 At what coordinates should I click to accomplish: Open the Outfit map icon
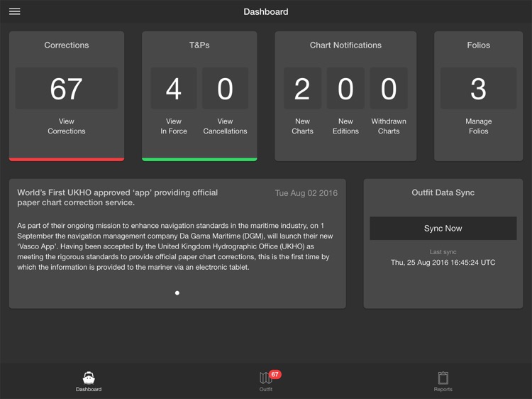(x=265, y=378)
